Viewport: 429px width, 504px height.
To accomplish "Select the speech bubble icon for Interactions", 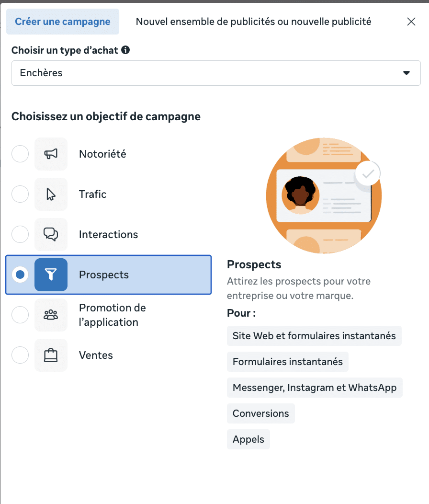I will (x=51, y=234).
